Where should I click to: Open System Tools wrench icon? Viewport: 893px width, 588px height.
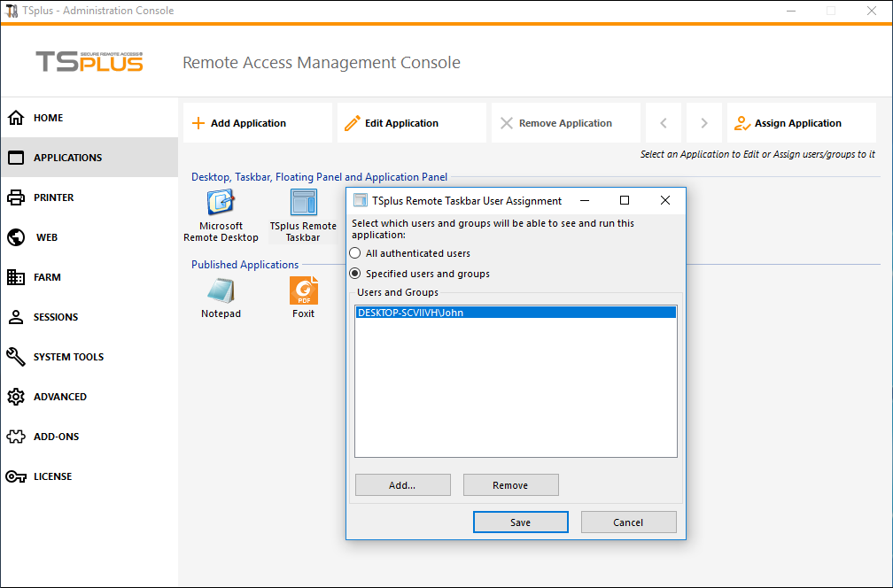coord(16,357)
